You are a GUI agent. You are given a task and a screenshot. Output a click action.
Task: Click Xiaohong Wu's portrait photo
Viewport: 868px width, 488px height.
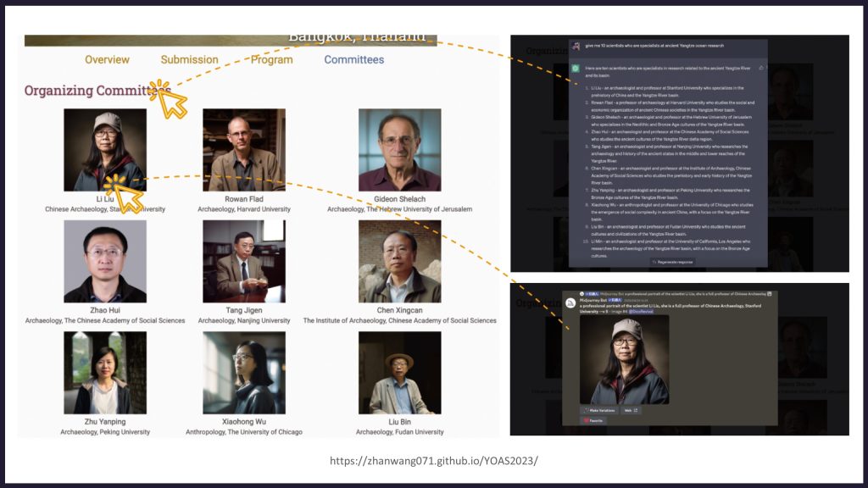coord(244,373)
